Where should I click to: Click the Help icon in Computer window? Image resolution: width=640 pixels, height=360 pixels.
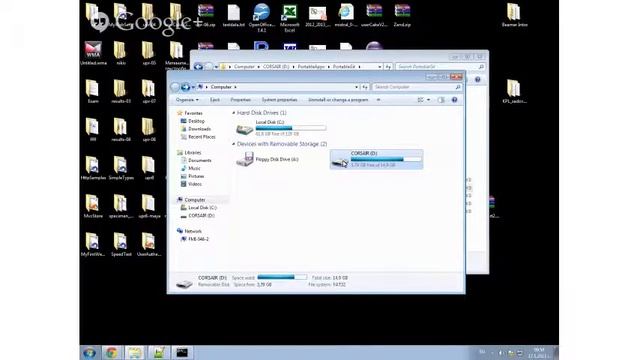point(454,100)
